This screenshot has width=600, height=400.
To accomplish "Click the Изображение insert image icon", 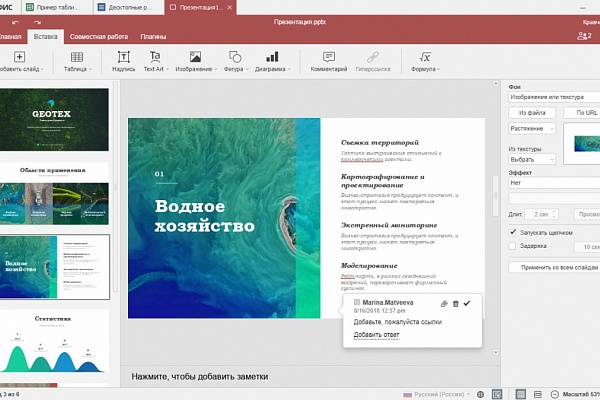I will (x=195, y=57).
